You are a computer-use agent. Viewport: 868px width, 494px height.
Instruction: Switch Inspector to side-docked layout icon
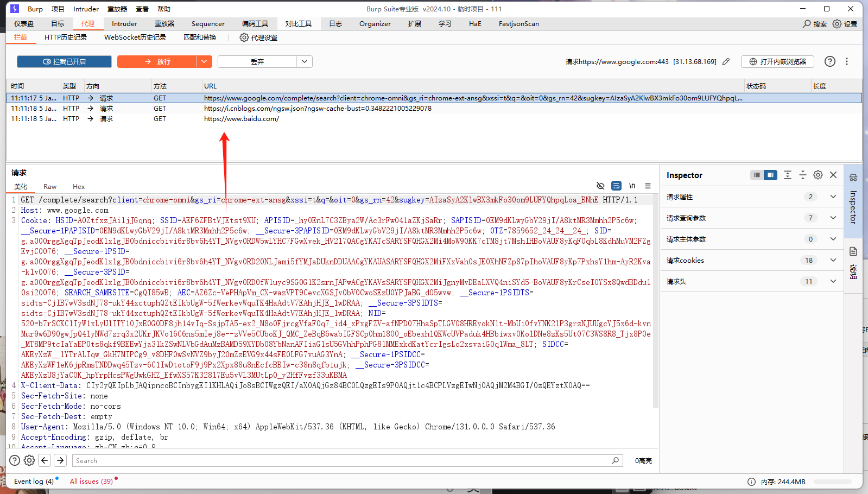click(770, 175)
